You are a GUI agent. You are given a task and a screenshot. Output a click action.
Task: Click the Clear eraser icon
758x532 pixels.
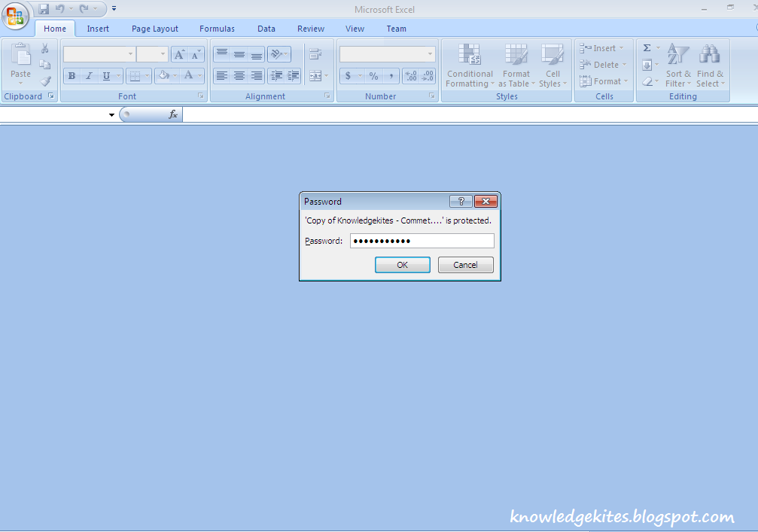[x=647, y=82]
